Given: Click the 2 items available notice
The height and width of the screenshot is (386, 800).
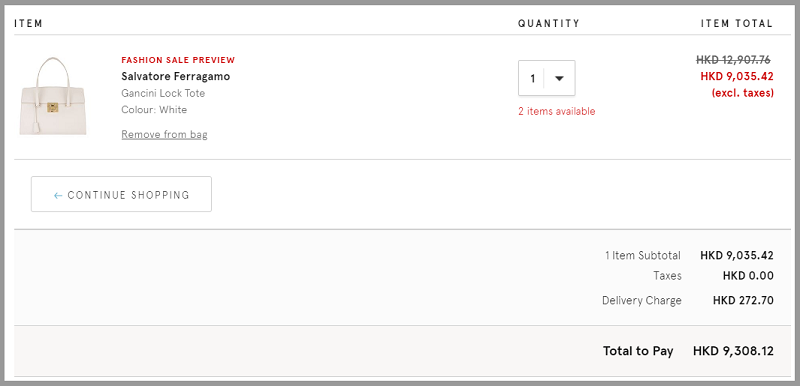Looking at the screenshot, I should (x=557, y=111).
